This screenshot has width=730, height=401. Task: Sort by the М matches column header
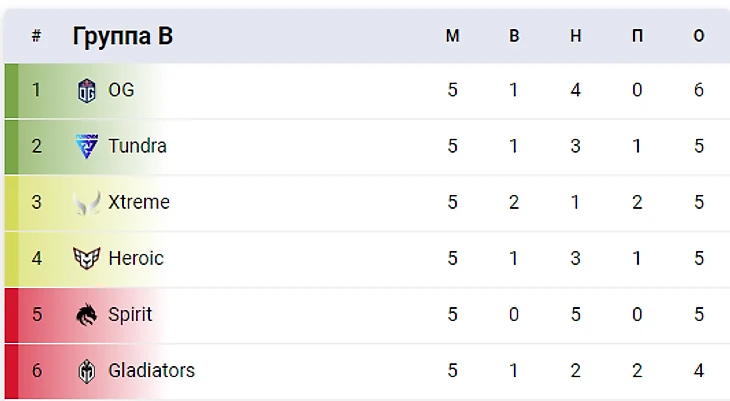pyautogui.click(x=452, y=37)
